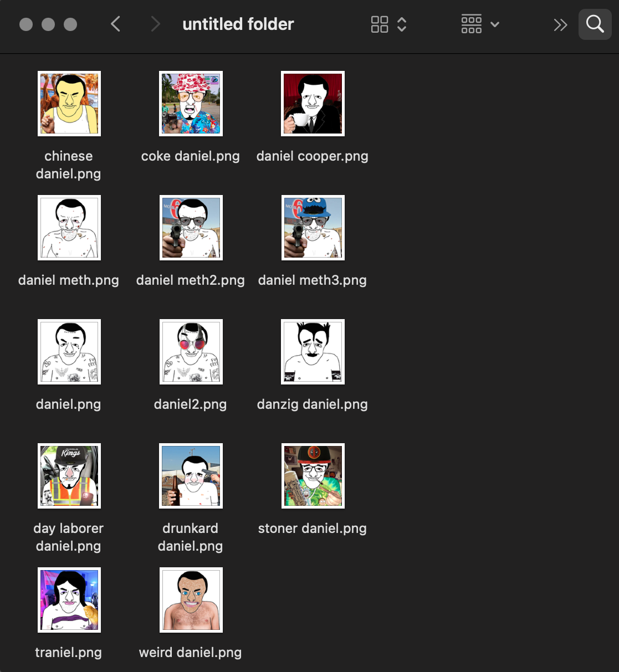
Task: Click the file name 'daniel meth.png'
Action: (x=69, y=280)
